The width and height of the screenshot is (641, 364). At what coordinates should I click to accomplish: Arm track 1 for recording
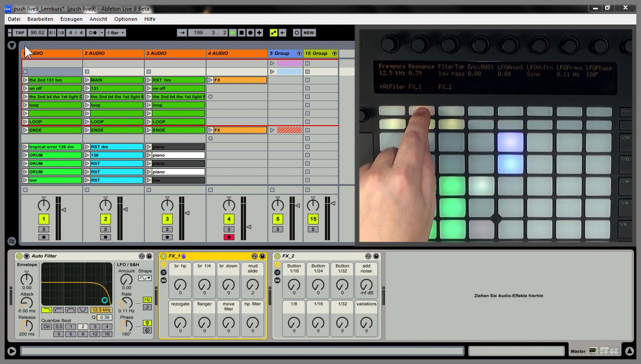click(44, 237)
